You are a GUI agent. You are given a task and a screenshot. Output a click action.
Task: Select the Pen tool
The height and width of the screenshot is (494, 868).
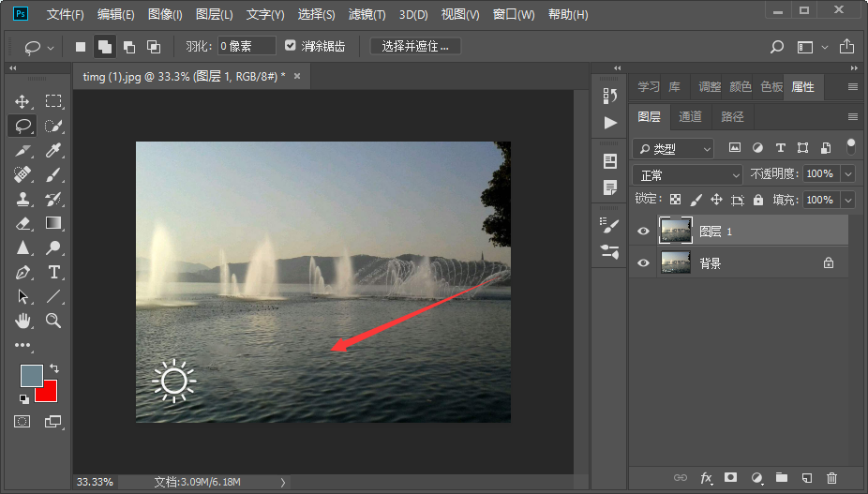click(x=23, y=272)
